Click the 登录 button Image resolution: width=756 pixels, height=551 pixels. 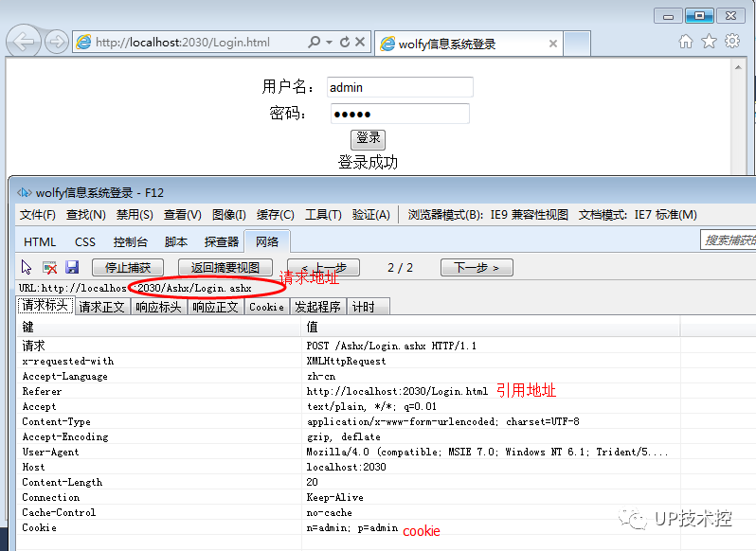[x=368, y=139]
